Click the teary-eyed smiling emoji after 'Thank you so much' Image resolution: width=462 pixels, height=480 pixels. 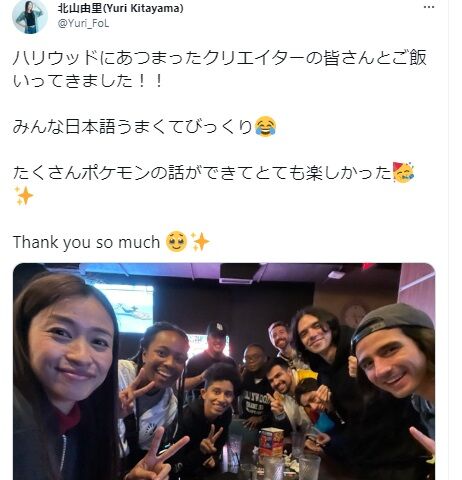coord(176,242)
